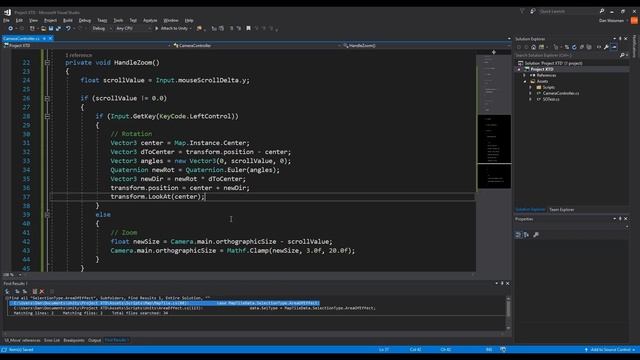Image resolution: width=640 pixels, height=360 pixels.
Task: Click Clear All icon in Find Results
Action: click(x=42, y=291)
